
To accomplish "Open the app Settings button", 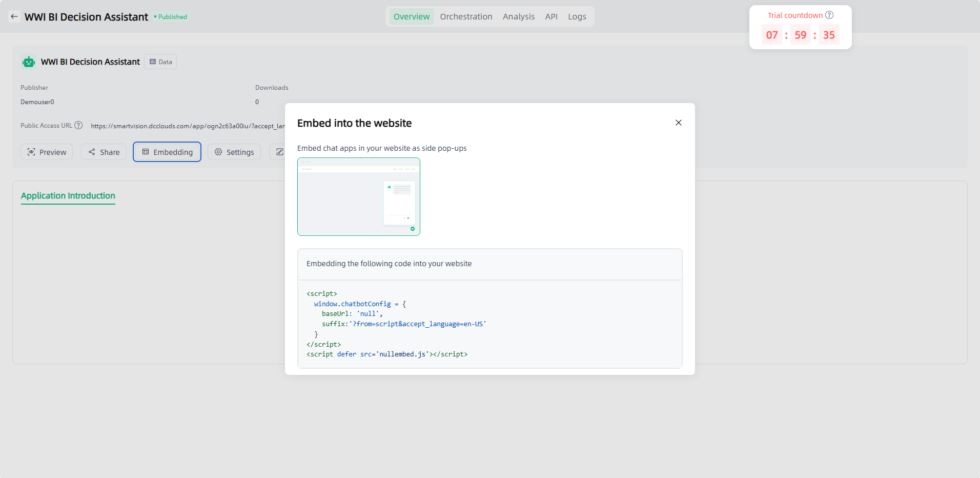I will 234,152.
